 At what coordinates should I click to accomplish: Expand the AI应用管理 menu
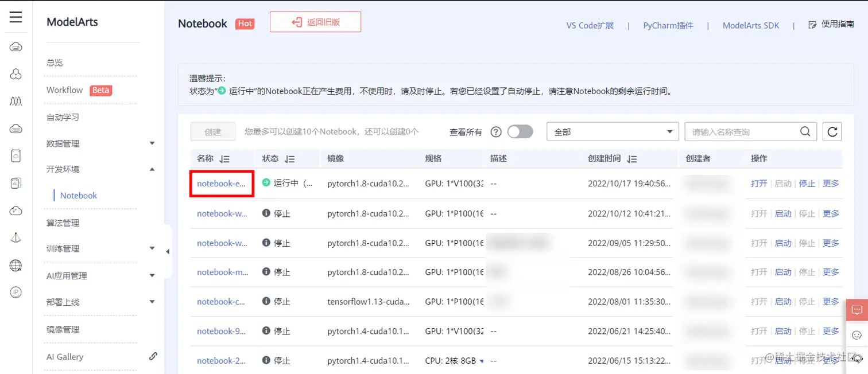click(x=152, y=275)
